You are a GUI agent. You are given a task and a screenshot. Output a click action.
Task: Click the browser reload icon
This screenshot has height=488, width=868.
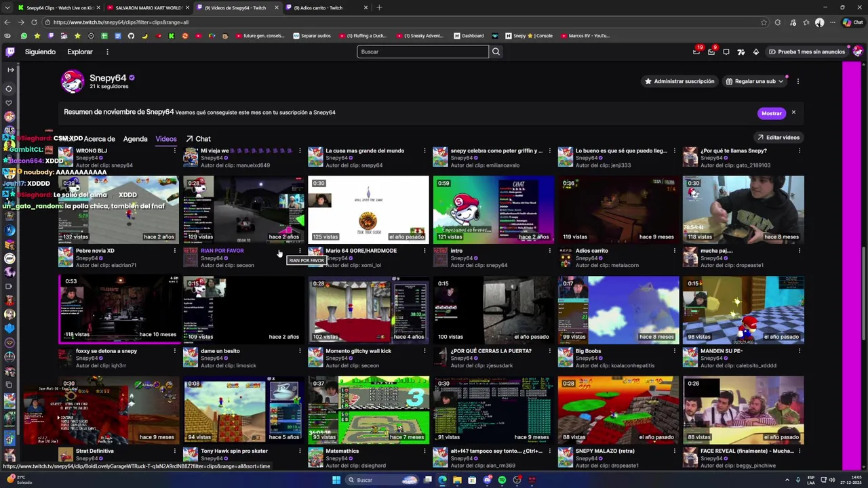pyautogui.click(x=34, y=22)
